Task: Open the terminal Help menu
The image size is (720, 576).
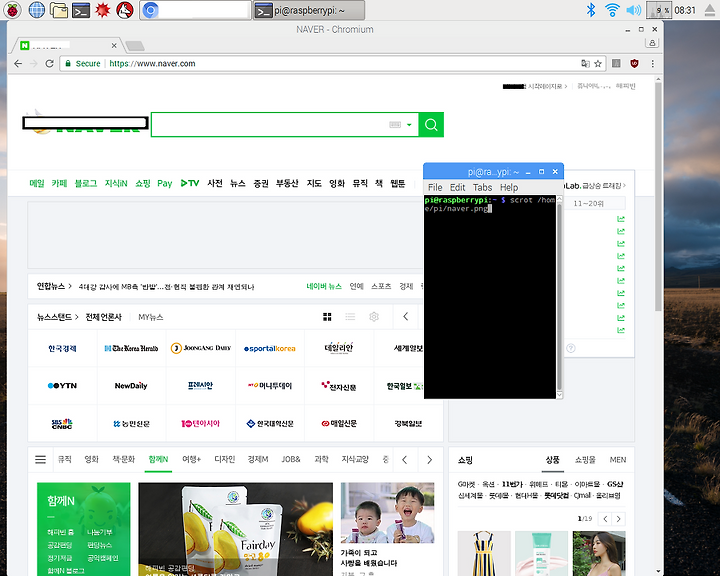Action: [509, 187]
